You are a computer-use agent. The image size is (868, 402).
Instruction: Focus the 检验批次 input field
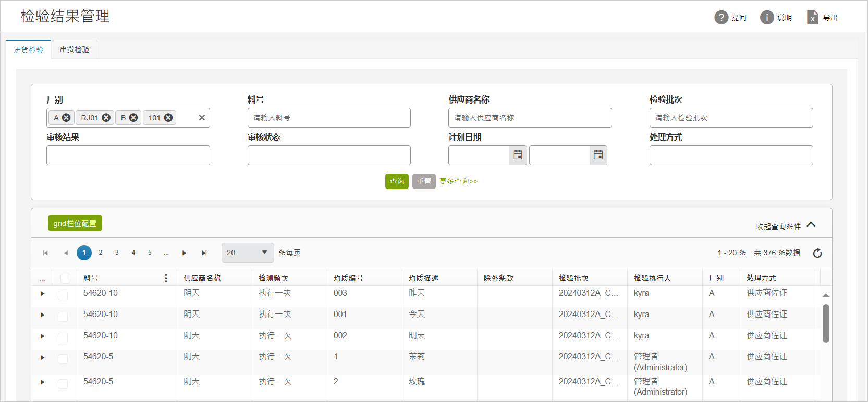[x=731, y=118]
